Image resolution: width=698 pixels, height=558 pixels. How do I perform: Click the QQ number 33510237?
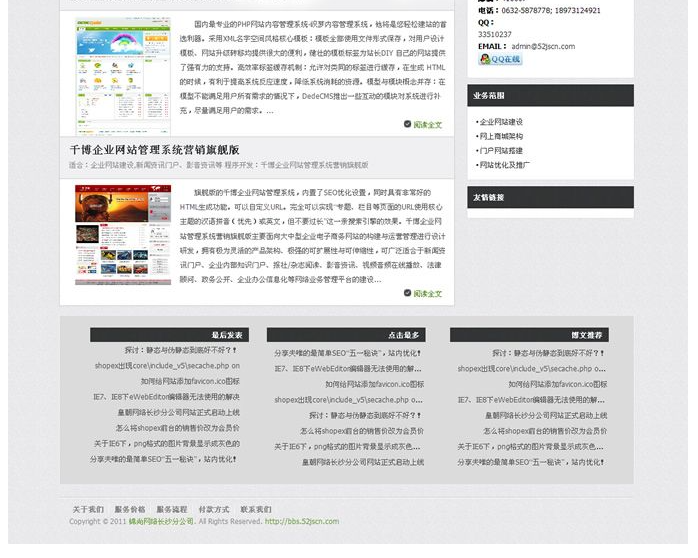point(495,34)
